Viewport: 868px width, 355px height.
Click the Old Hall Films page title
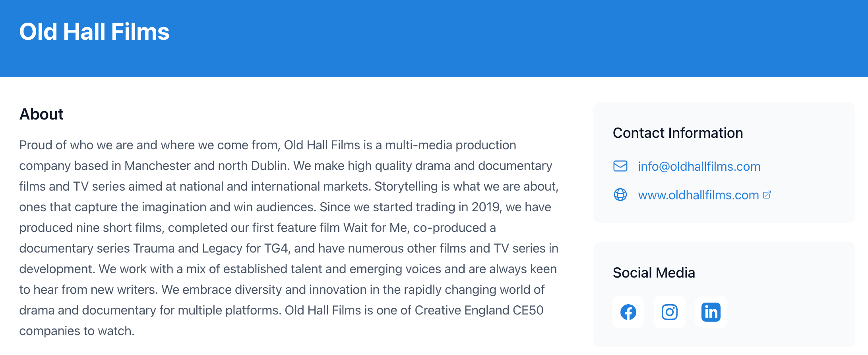[94, 32]
